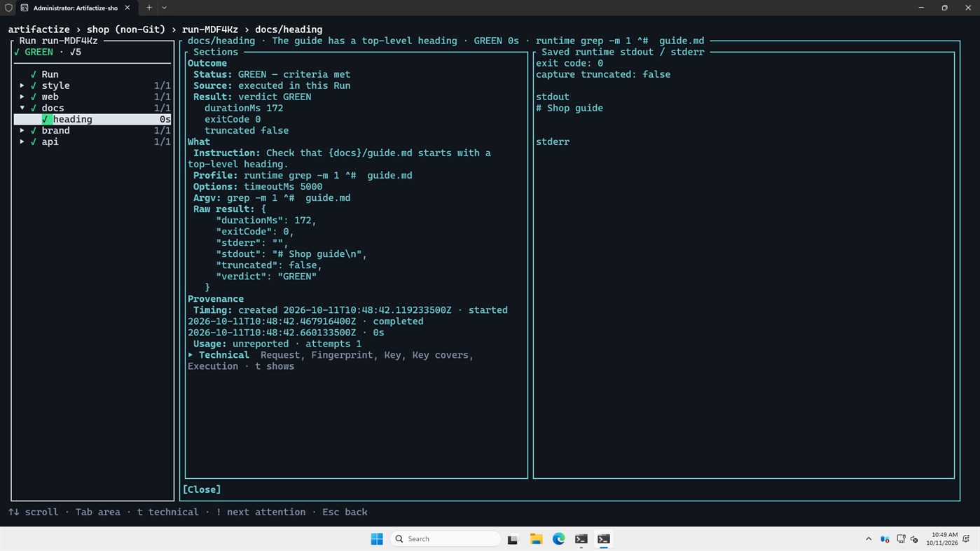This screenshot has height=551, width=980.
Task: Open the terminal tab dropdown menu
Action: coord(165,8)
